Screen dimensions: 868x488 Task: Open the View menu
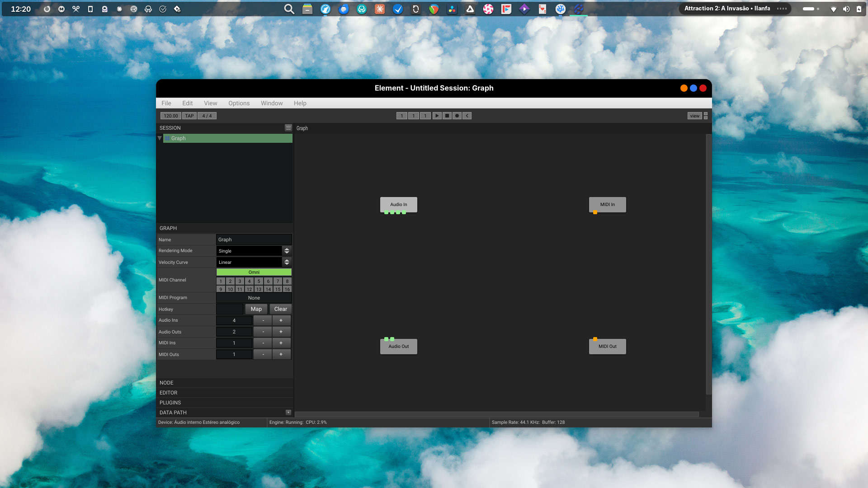[210, 103]
